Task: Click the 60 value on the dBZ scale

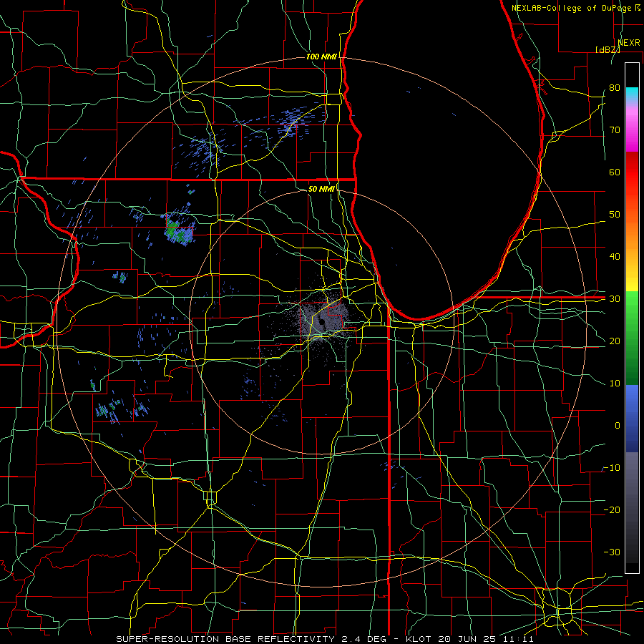Action: 615,172
